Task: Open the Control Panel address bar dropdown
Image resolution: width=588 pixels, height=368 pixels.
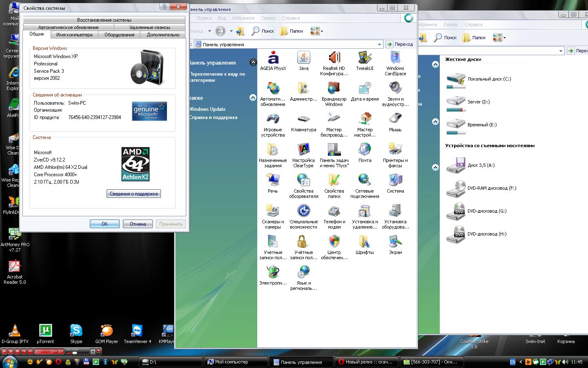Action: tap(379, 44)
